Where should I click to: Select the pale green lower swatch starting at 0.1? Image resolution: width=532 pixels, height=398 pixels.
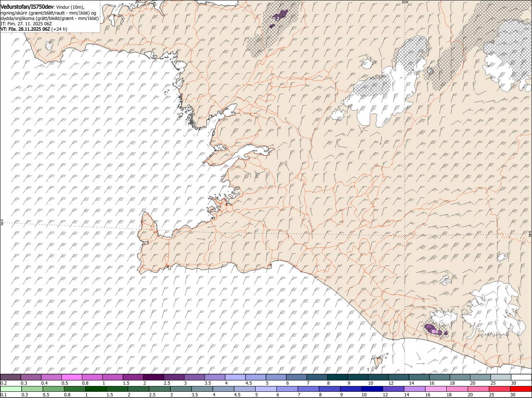coord(11,389)
